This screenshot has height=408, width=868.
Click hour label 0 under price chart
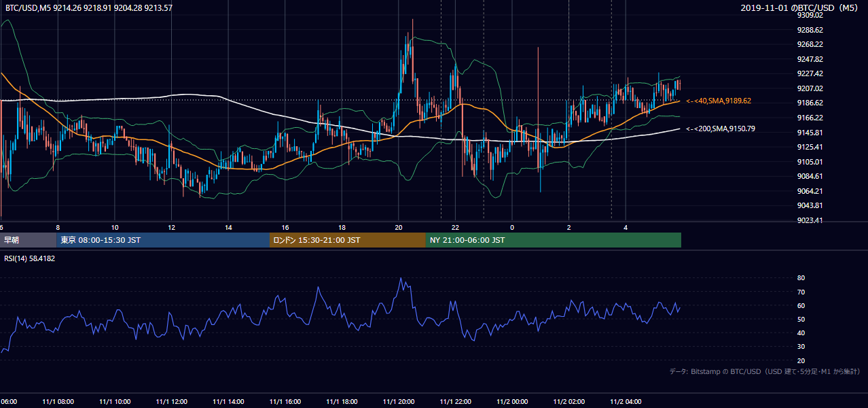click(512, 228)
